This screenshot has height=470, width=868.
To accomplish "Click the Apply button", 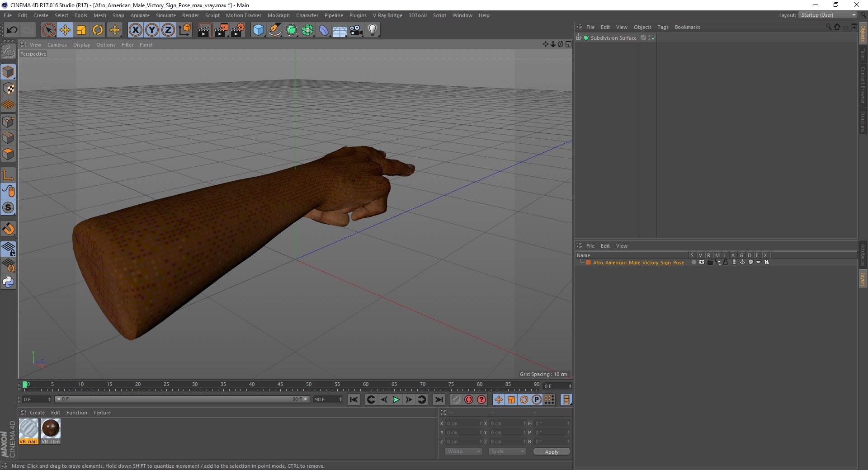I will (x=552, y=452).
